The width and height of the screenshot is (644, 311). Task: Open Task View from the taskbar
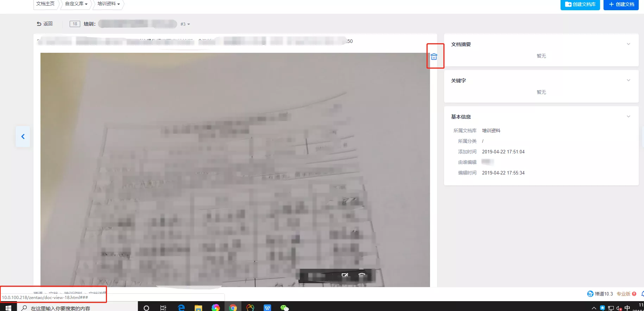163,308
